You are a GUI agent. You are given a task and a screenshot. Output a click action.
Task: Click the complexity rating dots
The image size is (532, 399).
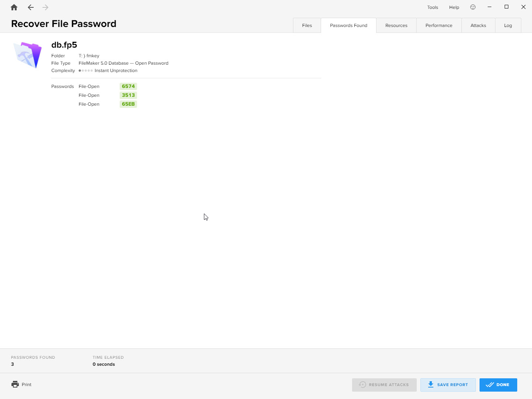click(85, 70)
